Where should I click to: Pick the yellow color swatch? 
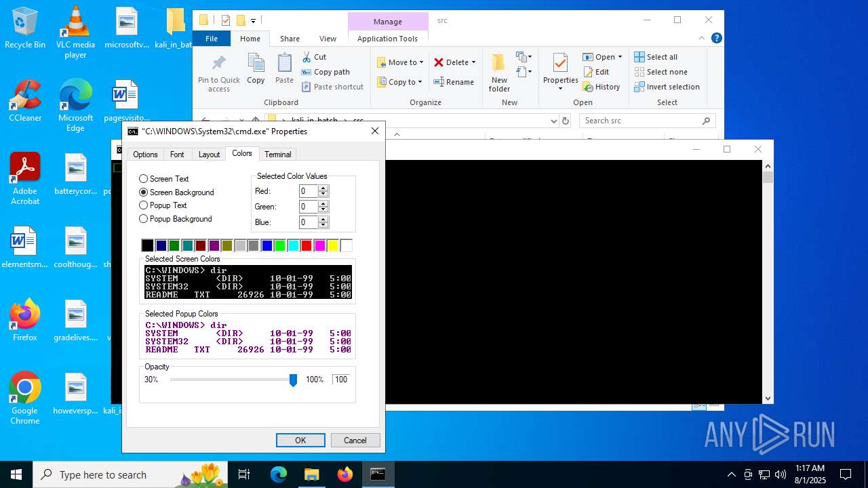pos(333,245)
